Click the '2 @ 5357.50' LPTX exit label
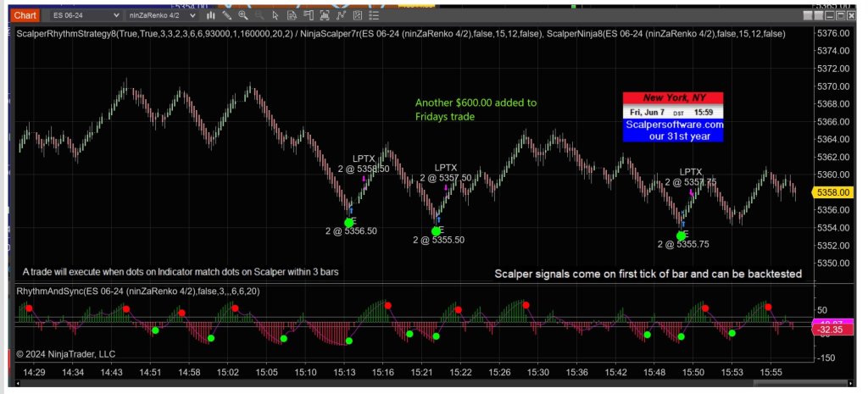The height and width of the screenshot is (394, 868). [446, 178]
